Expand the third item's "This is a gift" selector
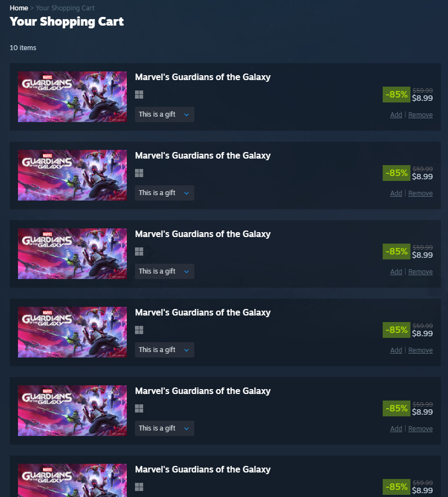Viewport: 448px width, 497px height. [x=164, y=271]
